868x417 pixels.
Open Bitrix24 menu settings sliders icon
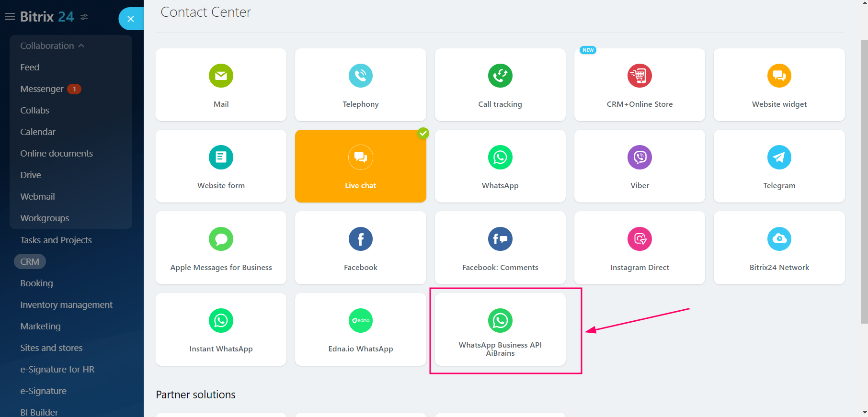[x=84, y=17]
